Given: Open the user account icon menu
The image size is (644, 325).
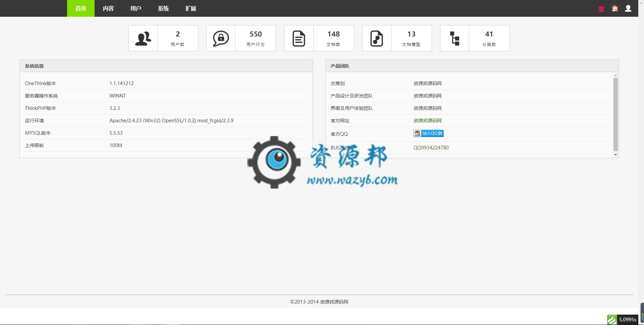Looking at the screenshot, I should [628, 8].
